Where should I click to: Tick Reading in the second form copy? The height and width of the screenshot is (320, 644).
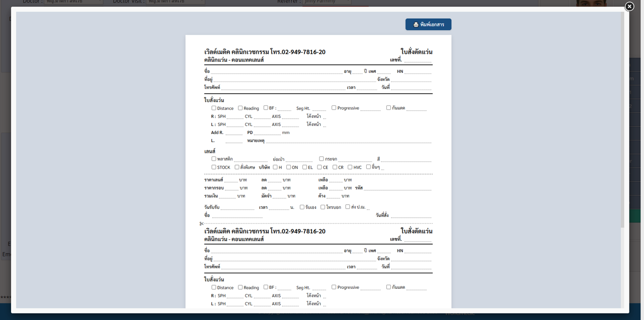click(x=240, y=287)
